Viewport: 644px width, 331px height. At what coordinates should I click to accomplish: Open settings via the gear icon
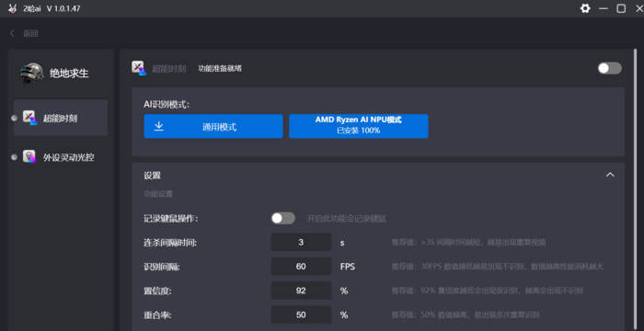pyautogui.click(x=585, y=8)
